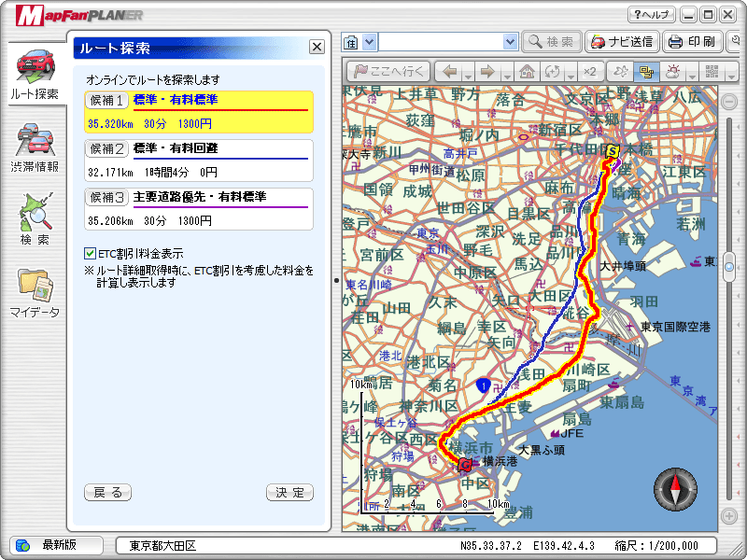Viewport: 747px width, 560px height.
Task: Toggle the highlighted map icons display button
Action: 646,72
